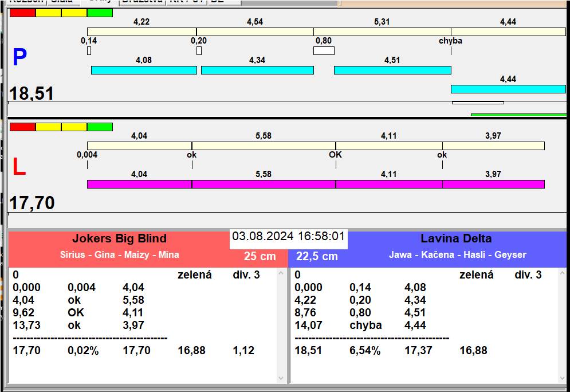
Task: Click the small white box under 0,80
Action: pyautogui.click(x=324, y=51)
